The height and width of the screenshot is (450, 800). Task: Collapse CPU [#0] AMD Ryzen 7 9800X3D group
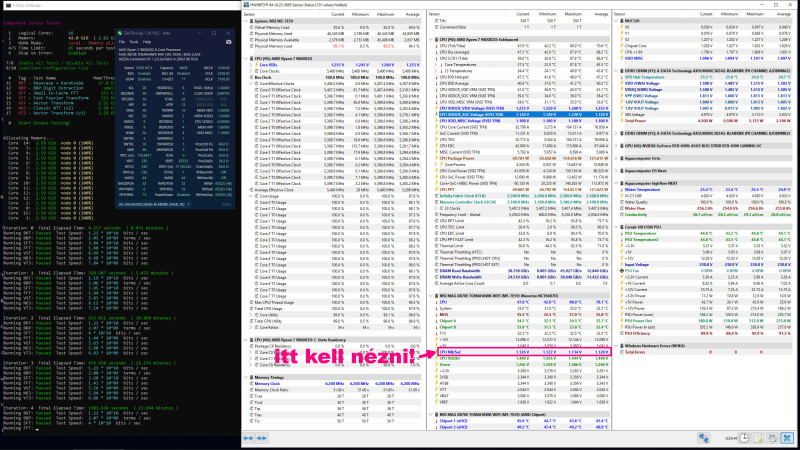click(246, 59)
